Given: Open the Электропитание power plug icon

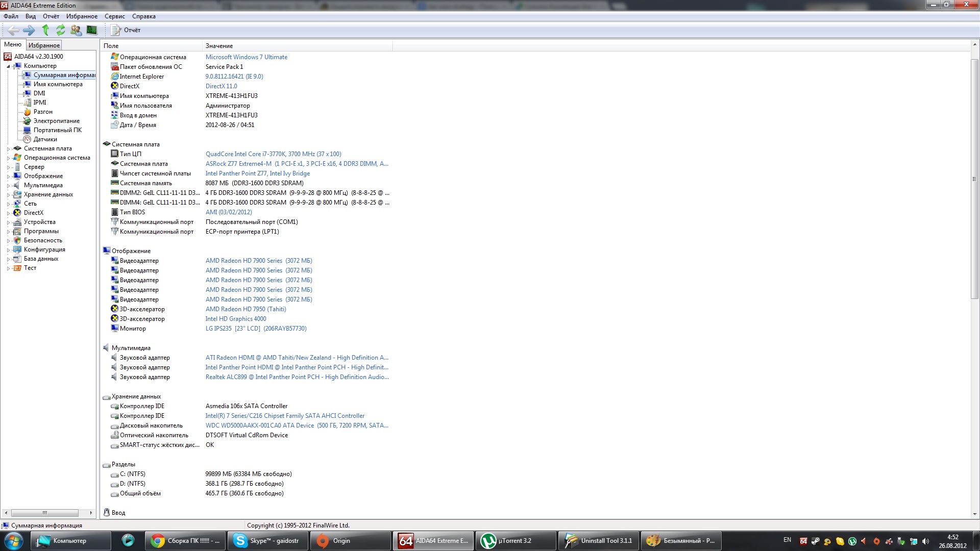Looking at the screenshot, I should (x=28, y=121).
